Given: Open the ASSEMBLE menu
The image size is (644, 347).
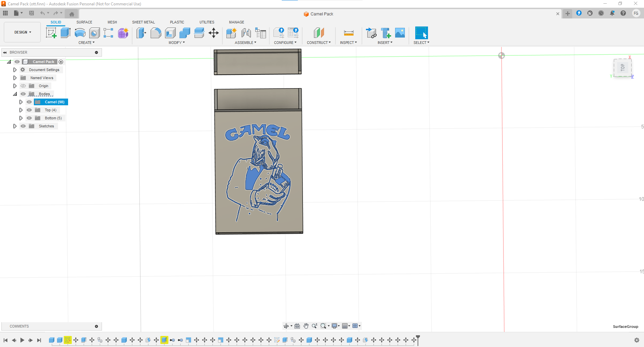Looking at the screenshot, I should [x=246, y=43].
